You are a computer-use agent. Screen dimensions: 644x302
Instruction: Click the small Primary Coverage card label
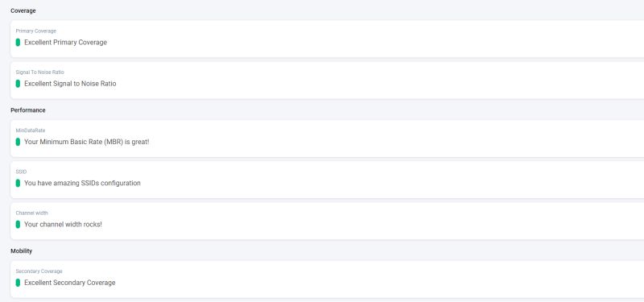click(35, 31)
